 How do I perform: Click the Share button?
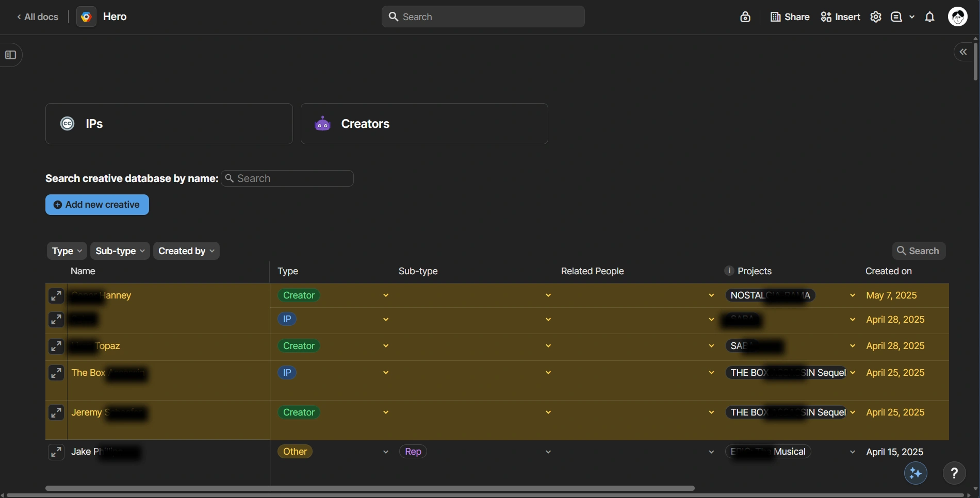click(790, 17)
